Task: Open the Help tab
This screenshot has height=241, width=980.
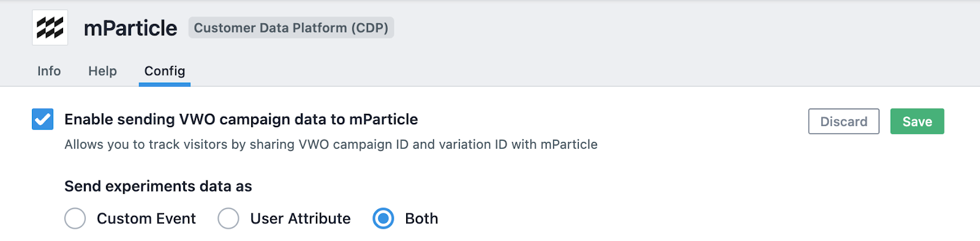Action: click(102, 71)
